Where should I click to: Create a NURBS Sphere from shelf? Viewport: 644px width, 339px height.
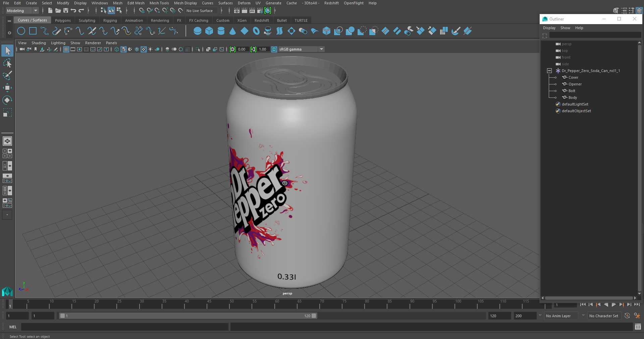pos(198,31)
